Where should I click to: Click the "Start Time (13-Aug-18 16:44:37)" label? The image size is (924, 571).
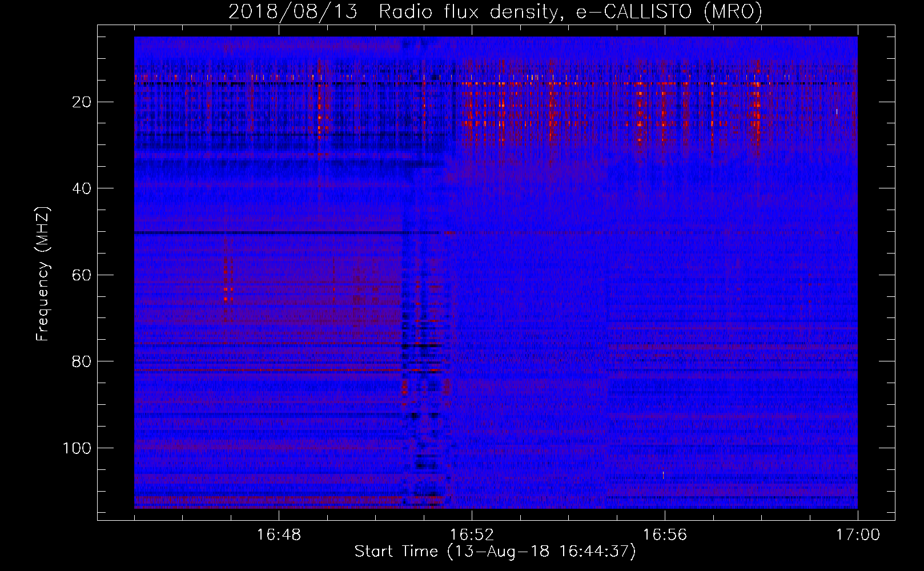(x=495, y=552)
